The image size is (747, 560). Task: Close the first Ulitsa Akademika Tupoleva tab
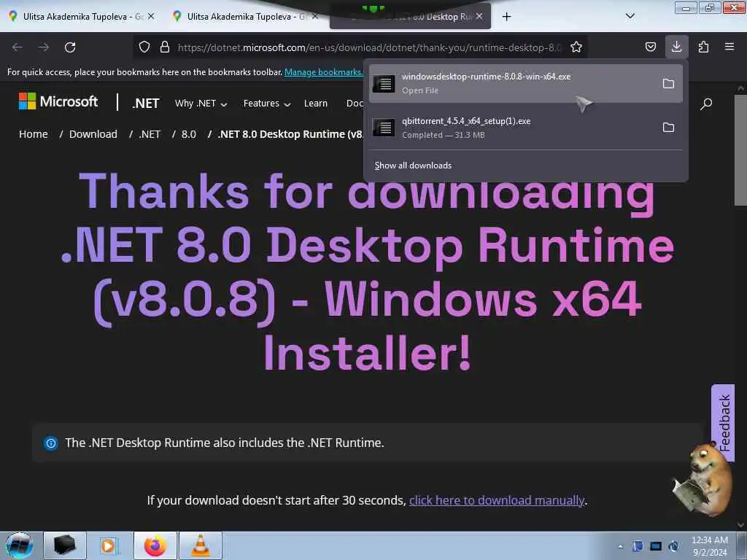point(151,16)
